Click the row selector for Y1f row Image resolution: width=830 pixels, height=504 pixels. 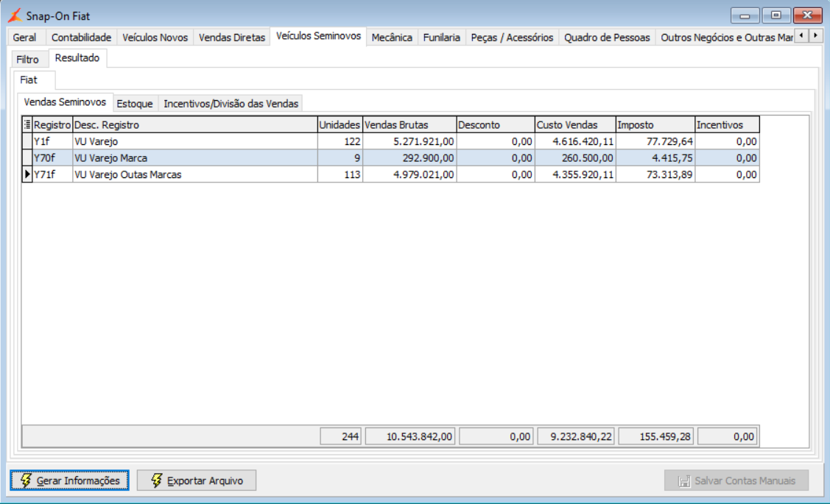tap(27, 141)
